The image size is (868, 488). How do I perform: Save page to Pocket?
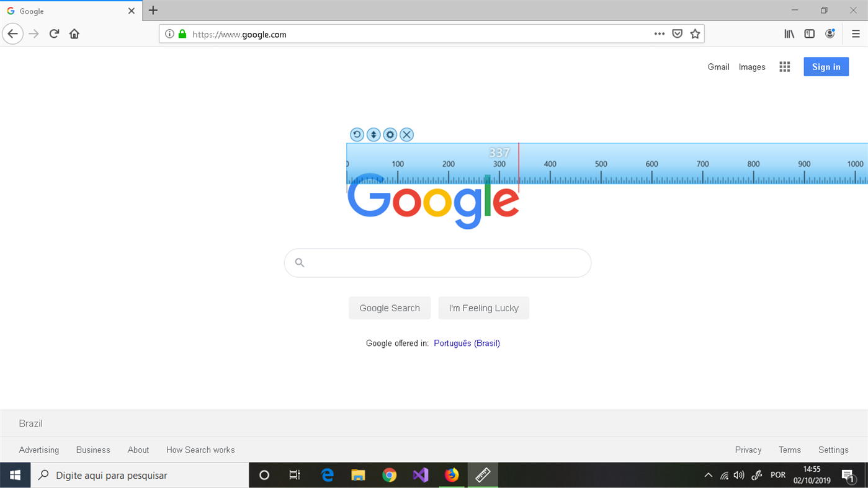click(x=678, y=34)
